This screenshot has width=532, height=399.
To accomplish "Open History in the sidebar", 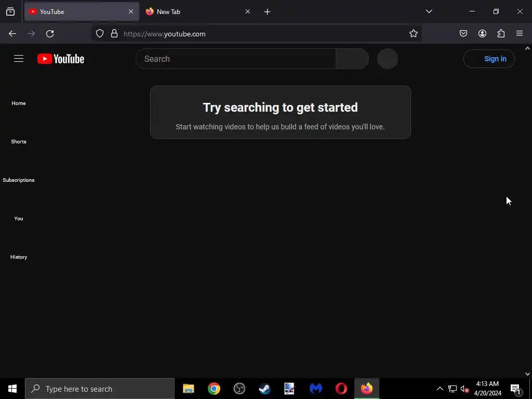I will click(19, 257).
